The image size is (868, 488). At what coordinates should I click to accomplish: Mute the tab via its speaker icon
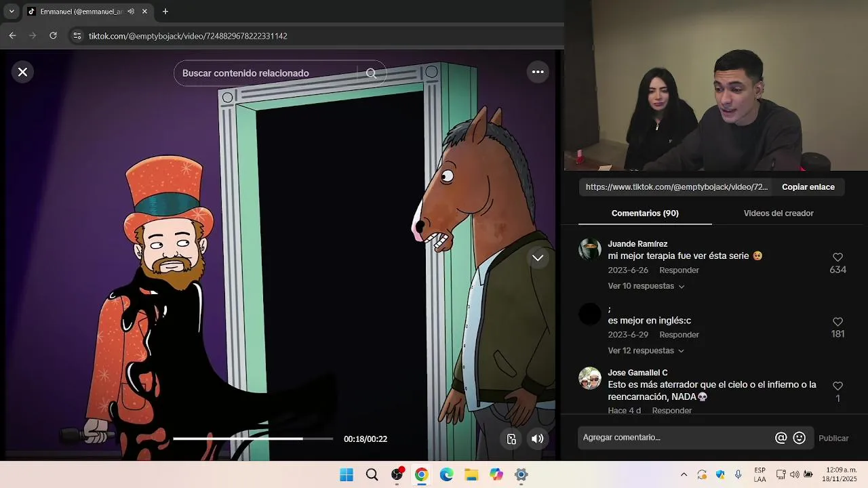coord(131,12)
